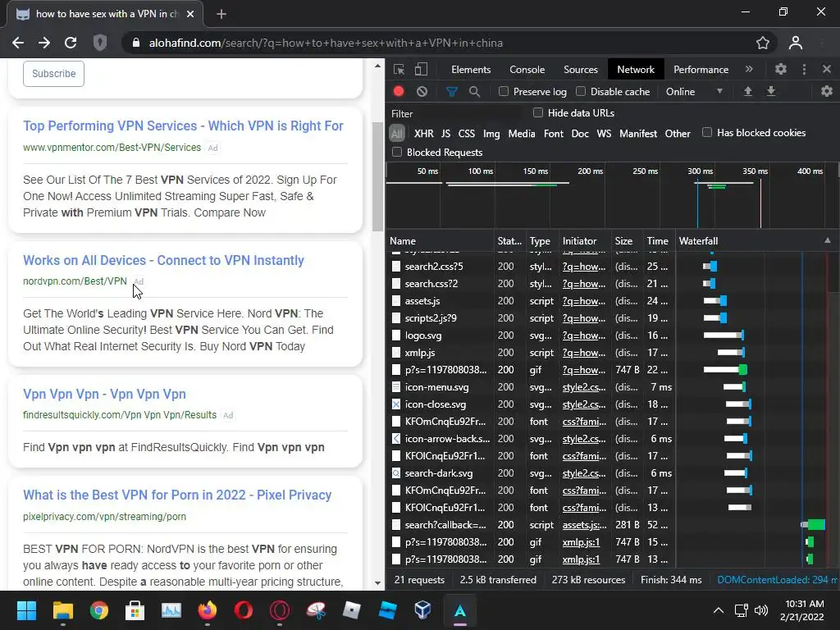This screenshot has width=840, height=630.
Task: Enable the Preserve log checkbox
Action: pos(503,92)
